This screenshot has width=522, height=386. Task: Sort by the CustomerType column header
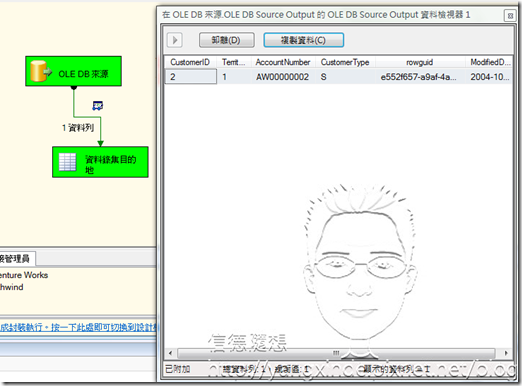click(x=345, y=62)
